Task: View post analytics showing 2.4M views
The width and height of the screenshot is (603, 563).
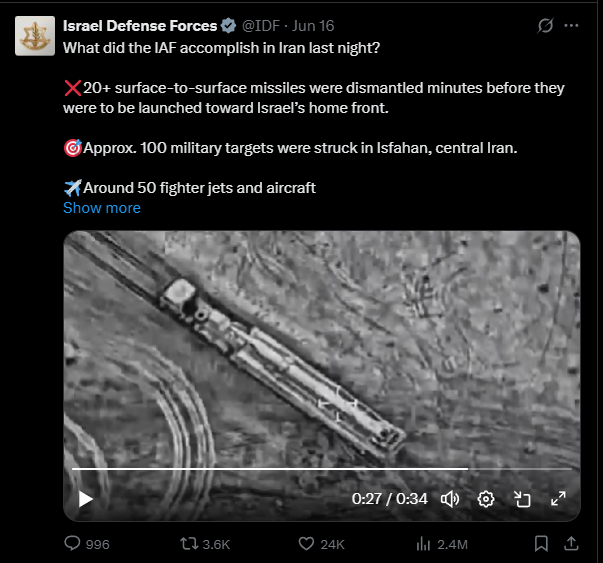Action: pyautogui.click(x=424, y=544)
